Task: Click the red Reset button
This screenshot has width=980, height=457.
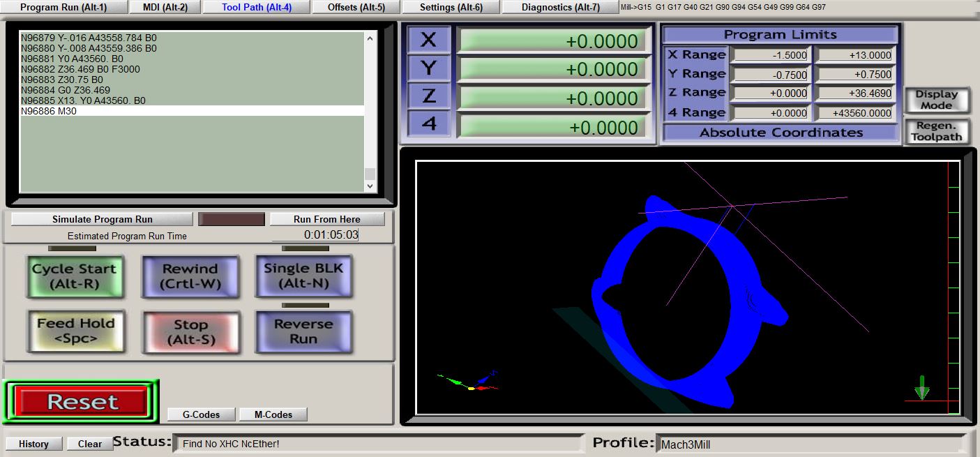Action: click(82, 402)
